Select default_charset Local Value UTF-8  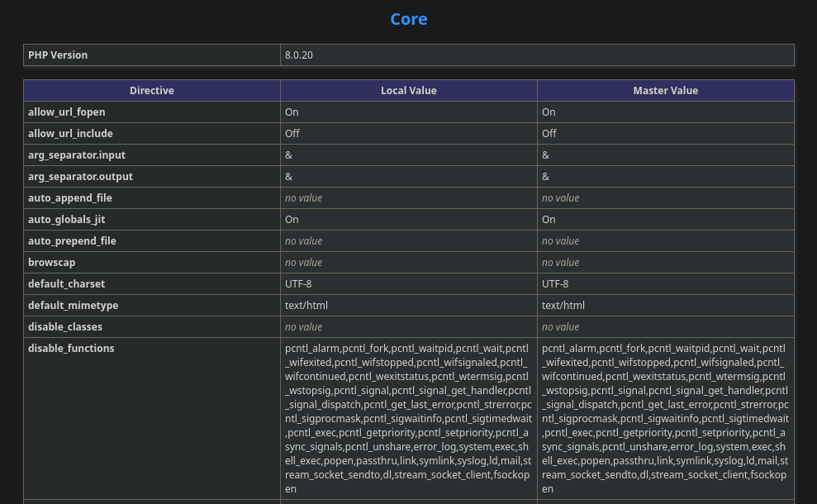298,284
